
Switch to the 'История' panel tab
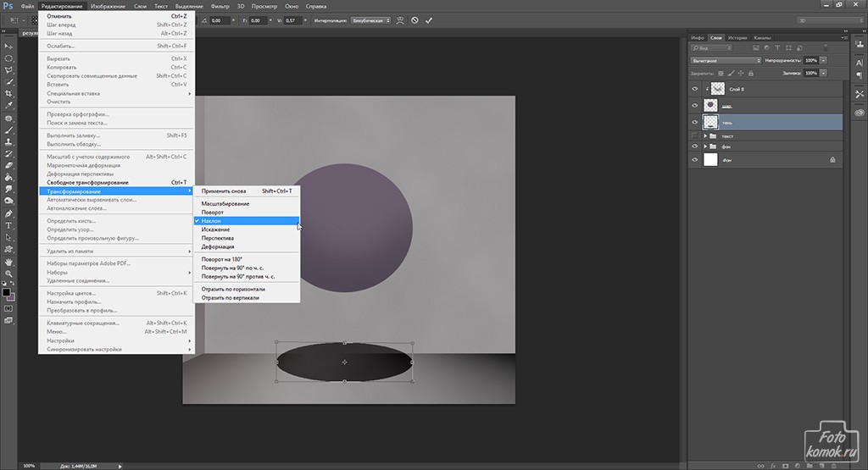tap(737, 38)
